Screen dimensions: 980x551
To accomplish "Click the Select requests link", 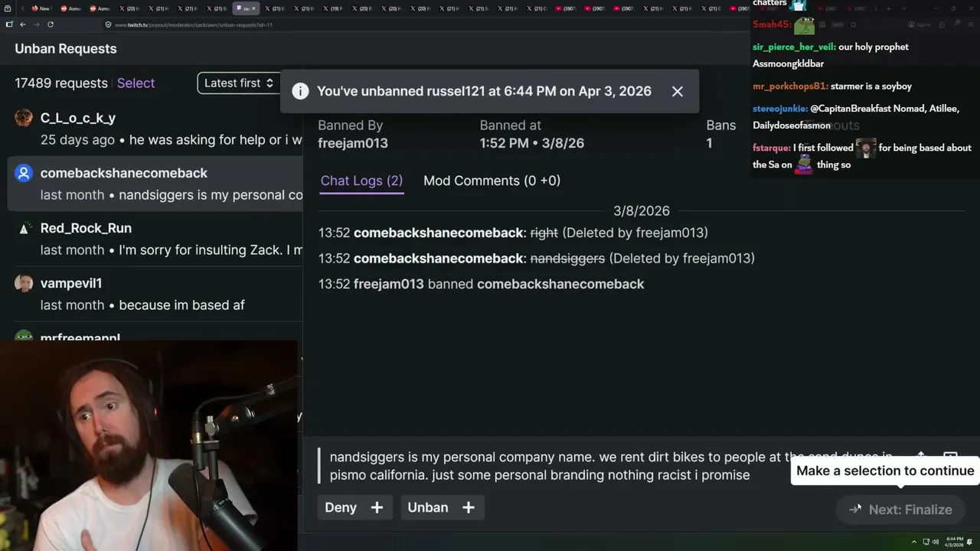I will [x=136, y=83].
